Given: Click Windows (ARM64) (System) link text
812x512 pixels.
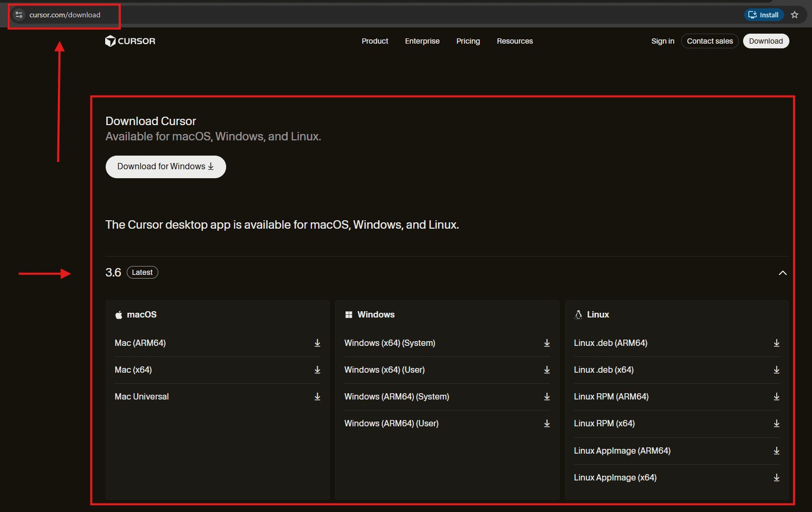Looking at the screenshot, I should pyautogui.click(x=397, y=396).
